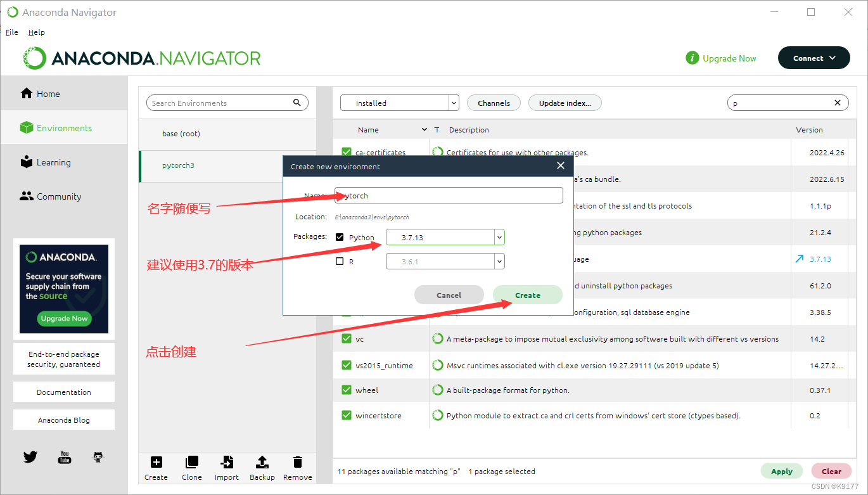Expand the Name column sort chevron
The width and height of the screenshot is (868, 495).
424,130
